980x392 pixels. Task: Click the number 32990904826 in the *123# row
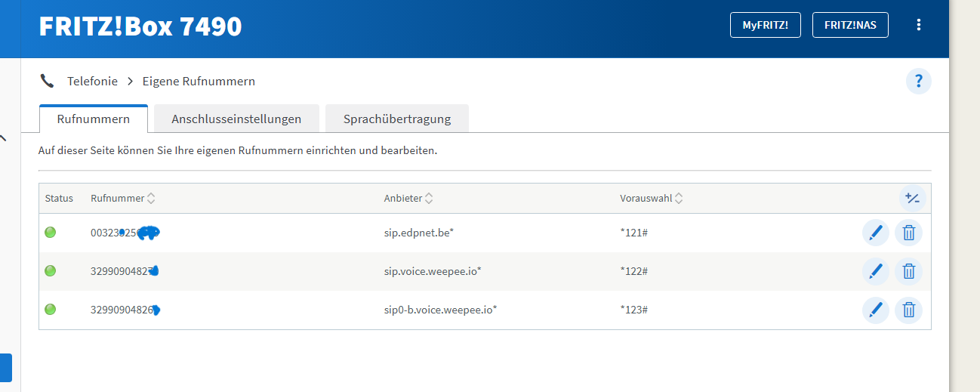click(126, 310)
